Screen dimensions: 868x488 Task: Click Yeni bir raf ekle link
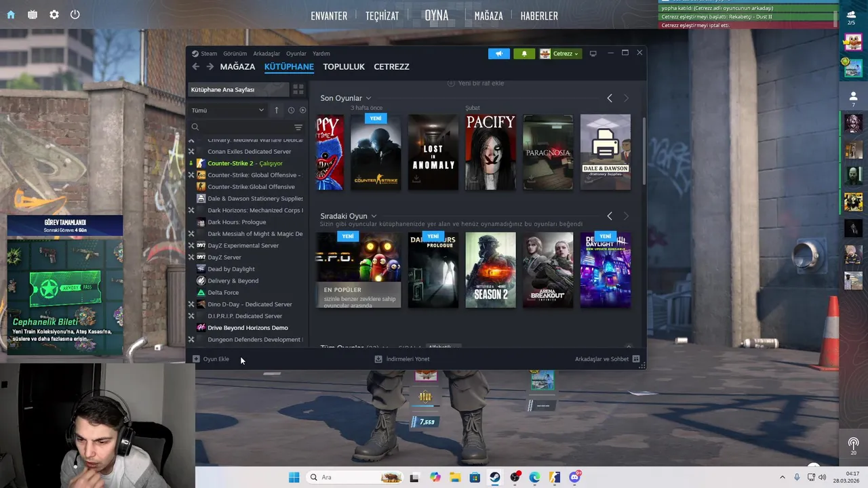point(475,83)
